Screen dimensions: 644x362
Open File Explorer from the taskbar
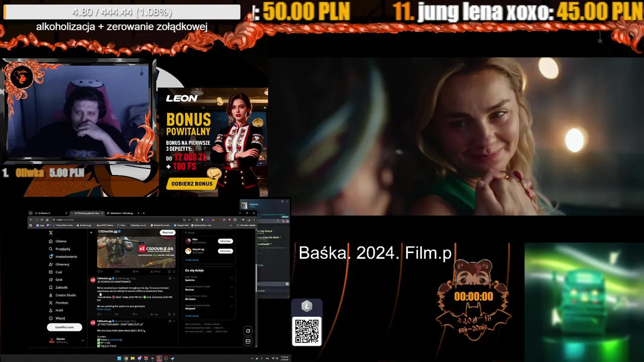click(133, 358)
